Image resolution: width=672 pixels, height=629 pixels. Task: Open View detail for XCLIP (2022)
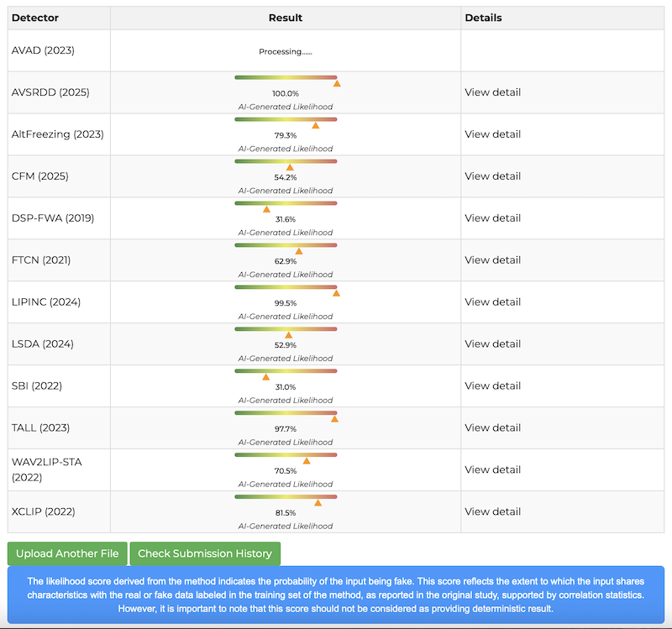(x=492, y=512)
